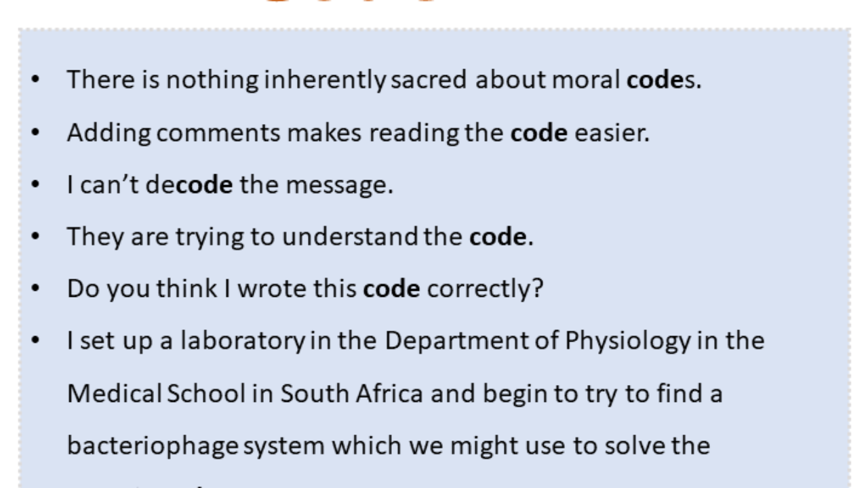This screenshot has height=488, width=868.
Task: Click bold "code" after "wrote this"
Action: coord(392,289)
